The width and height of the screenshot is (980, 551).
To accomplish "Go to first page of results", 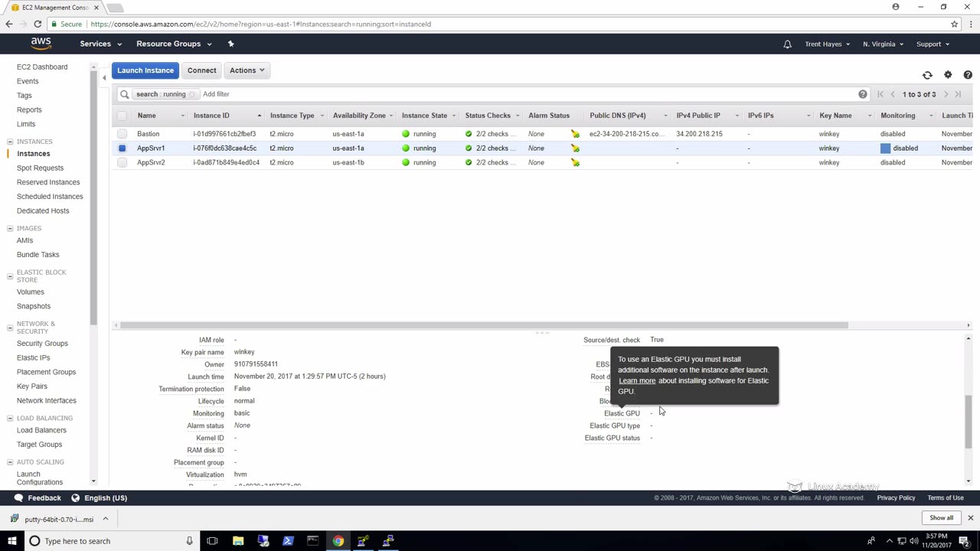I will tap(880, 94).
